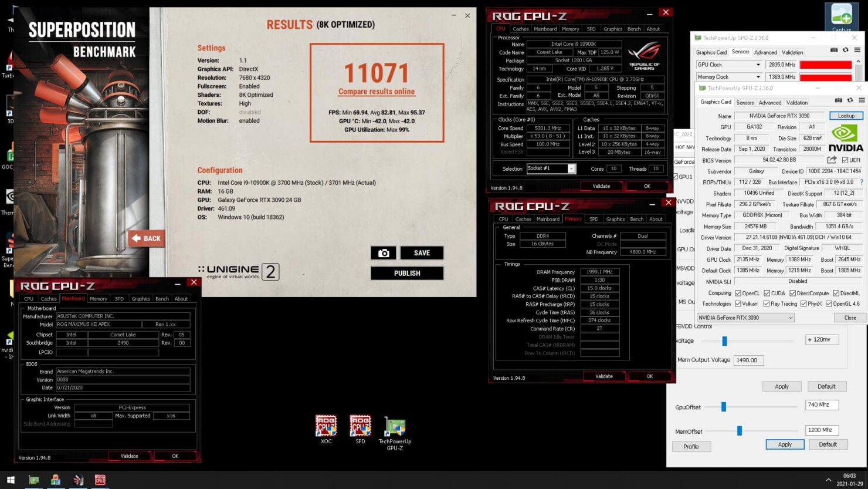Select the Graphics Card tab in GPU-Z Sensors window

pos(711,52)
